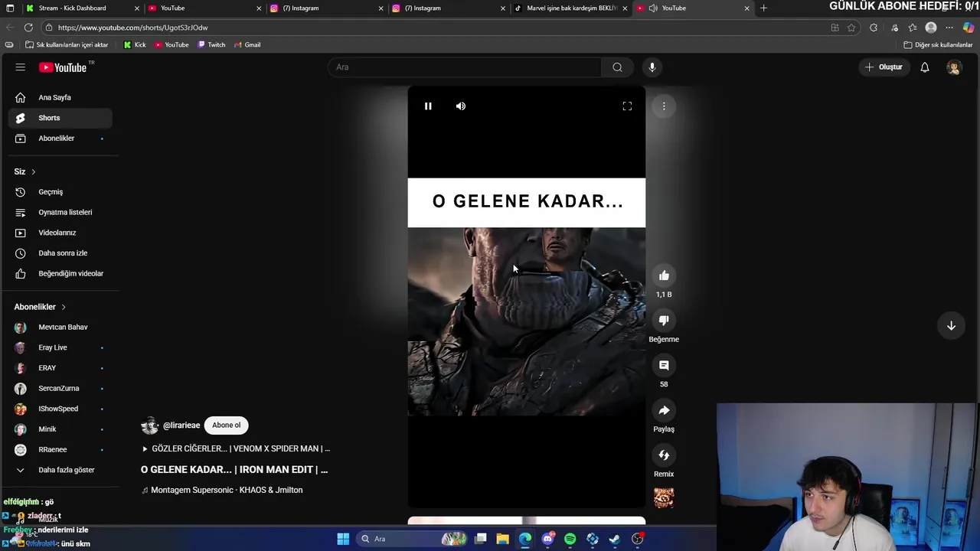This screenshot has width=980, height=551.
Task: Open the notifications bell
Action: coord(925,67)
